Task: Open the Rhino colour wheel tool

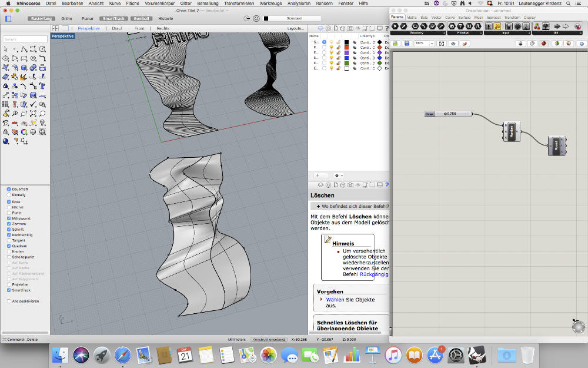Action: coord(24,132)
